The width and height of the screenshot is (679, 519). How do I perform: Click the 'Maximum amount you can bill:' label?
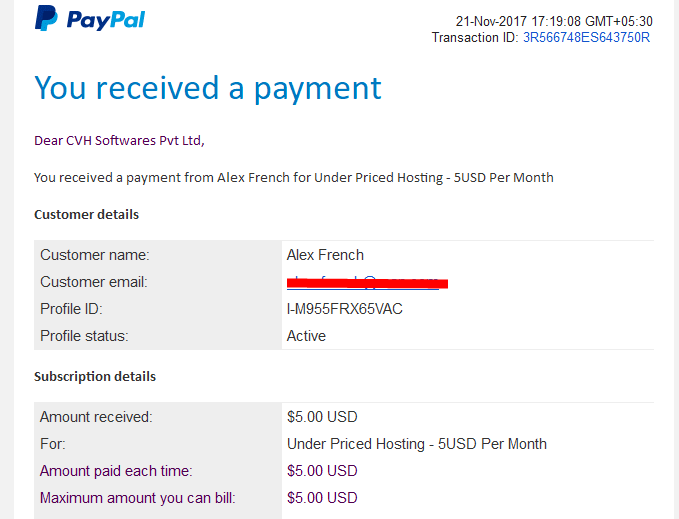pos(137,498)
